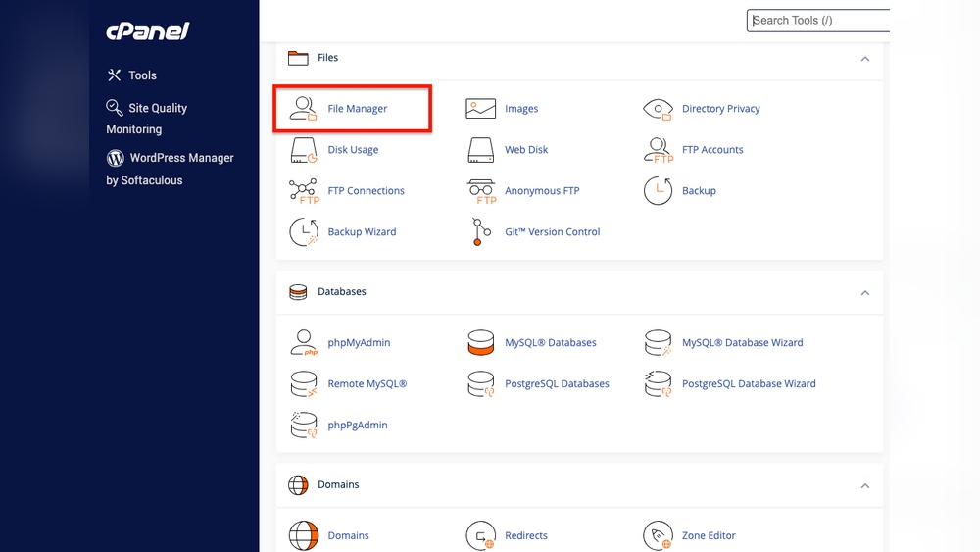Open the PostgreSQL Database Wizard link
The height and width of the screenshot is (552, 980).
point(749,383)
